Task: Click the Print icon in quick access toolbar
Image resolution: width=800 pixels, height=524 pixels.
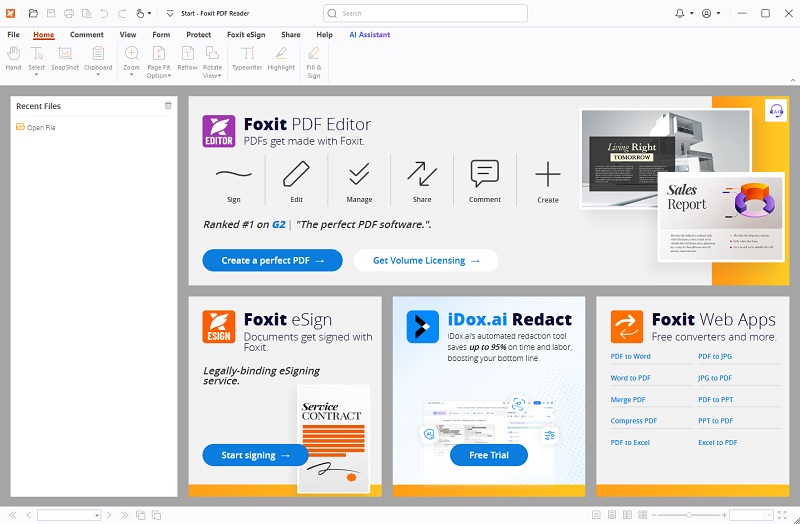Action: (x=69, y=13)
